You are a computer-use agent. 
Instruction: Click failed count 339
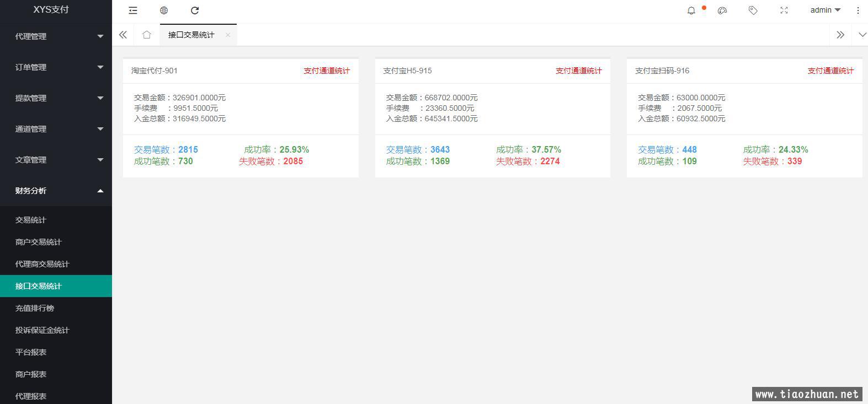[x=795, y=161]
